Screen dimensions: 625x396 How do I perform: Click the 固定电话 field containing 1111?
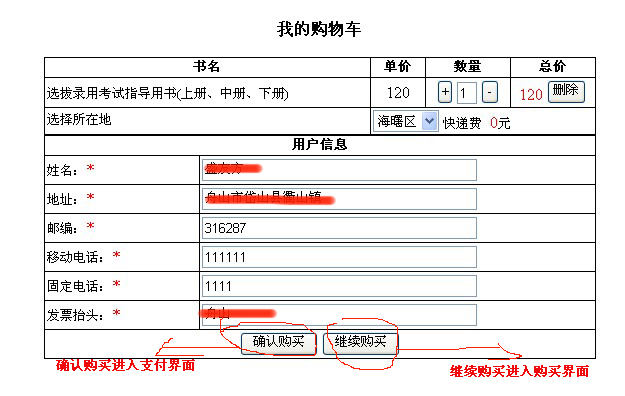coord(339,286)
